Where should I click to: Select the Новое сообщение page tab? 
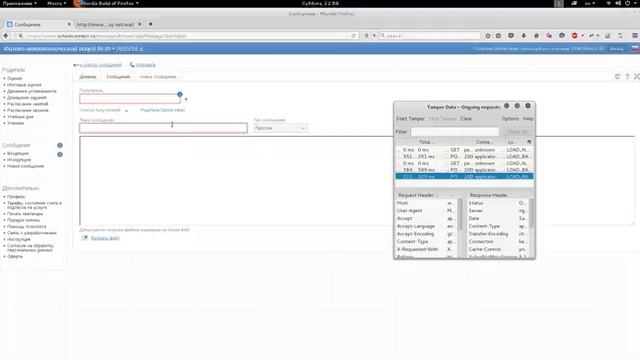point(158,77)
